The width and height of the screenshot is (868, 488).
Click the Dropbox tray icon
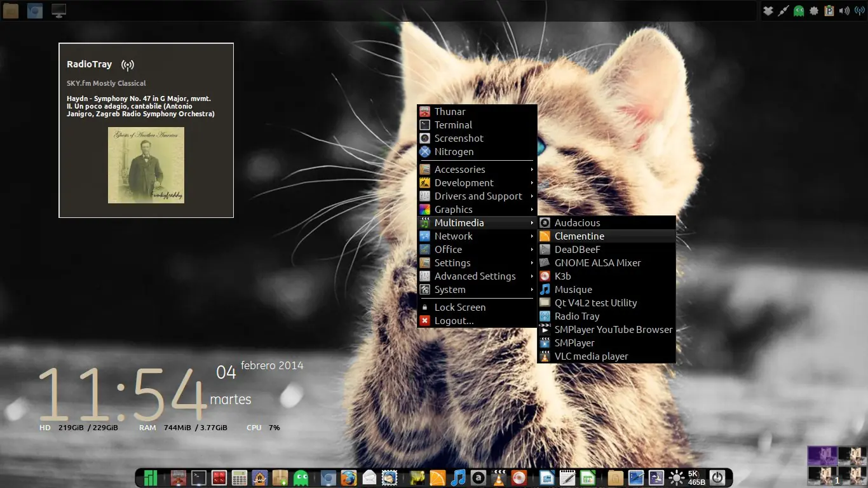click(x=768, y=11)
